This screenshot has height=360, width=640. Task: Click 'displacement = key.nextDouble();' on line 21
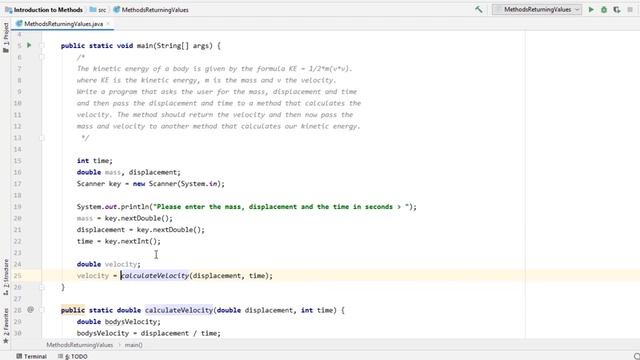141,230
